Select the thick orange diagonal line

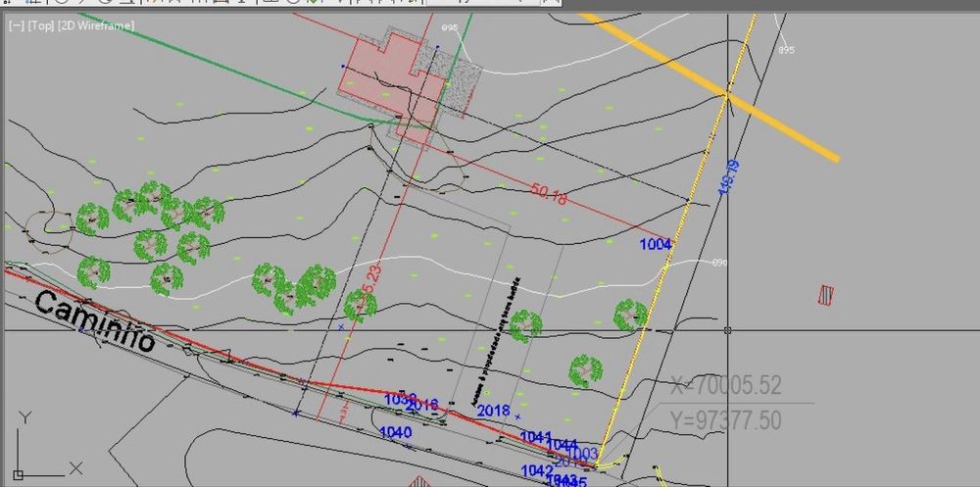pyautogui.click(x=710, y=87)
